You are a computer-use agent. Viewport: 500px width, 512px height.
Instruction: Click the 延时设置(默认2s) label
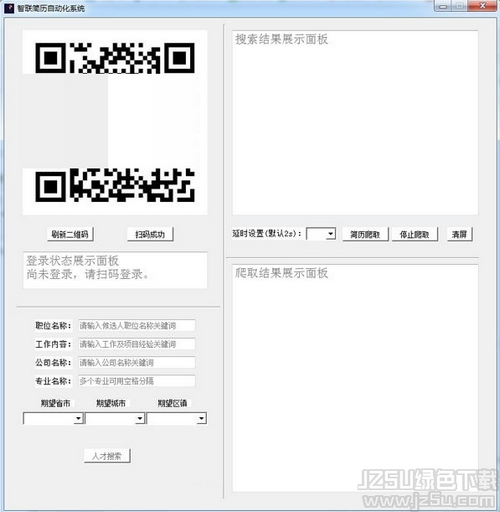click(x=267, y=233)
